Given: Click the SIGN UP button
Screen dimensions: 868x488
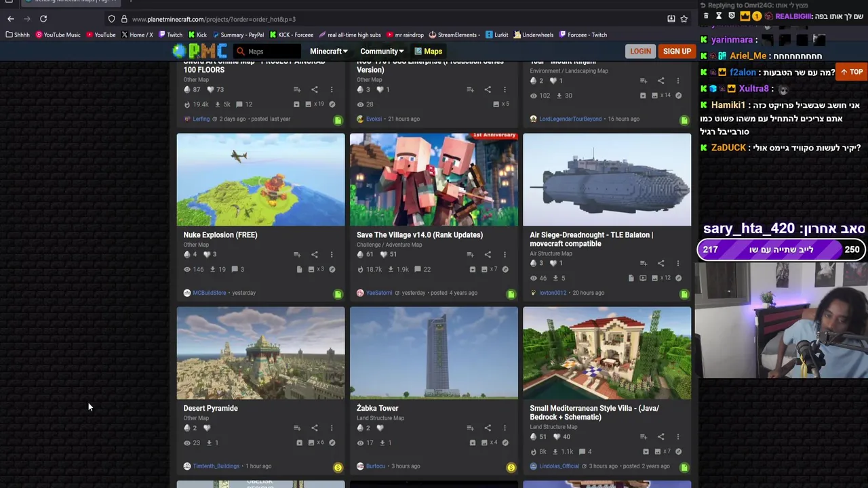Looking at the screenshot, I should click(x=677, y=52).
